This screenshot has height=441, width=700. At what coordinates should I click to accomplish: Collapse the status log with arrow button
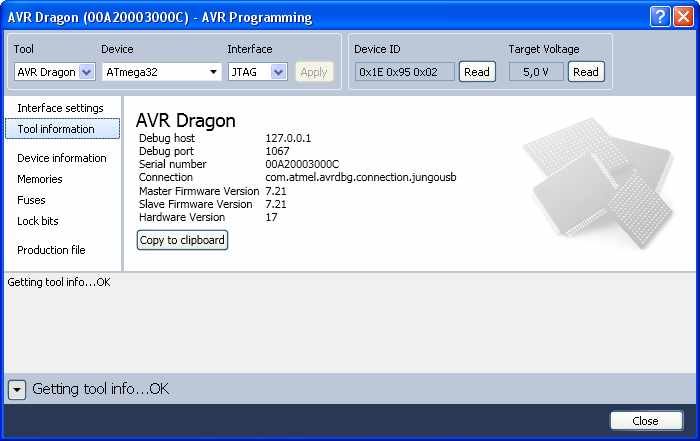tap(17, 390)
